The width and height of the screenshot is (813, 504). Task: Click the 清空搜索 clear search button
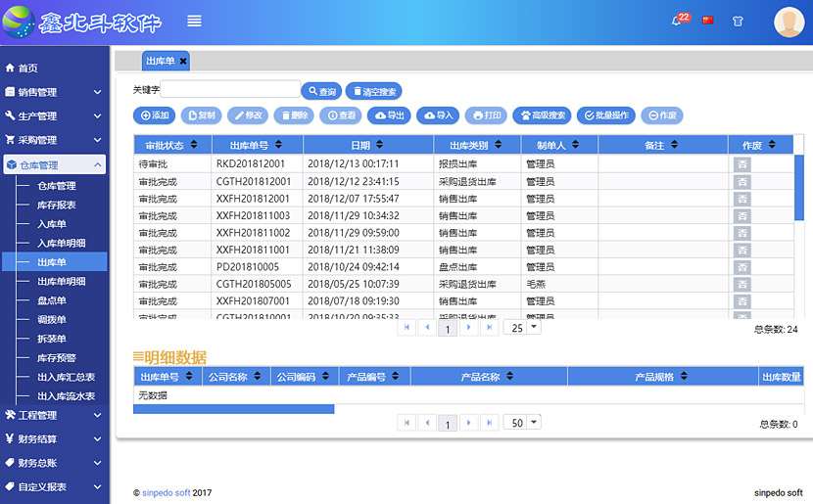(x=373, y=91)
